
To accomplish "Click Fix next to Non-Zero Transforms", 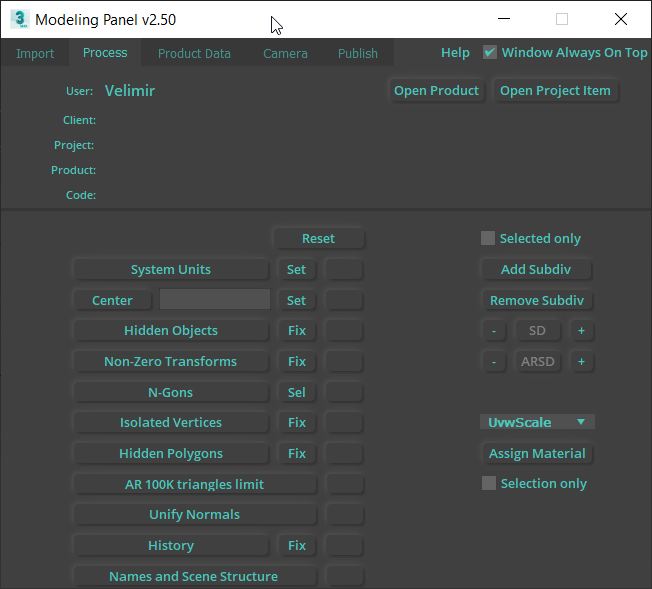I will pyautogui.click(x=296, y=361).
